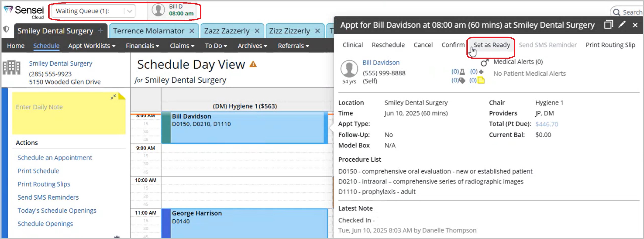Click Medical Alerts (0) heading
The width and height of the screenshot is (644, 239).
click(518, 62)
